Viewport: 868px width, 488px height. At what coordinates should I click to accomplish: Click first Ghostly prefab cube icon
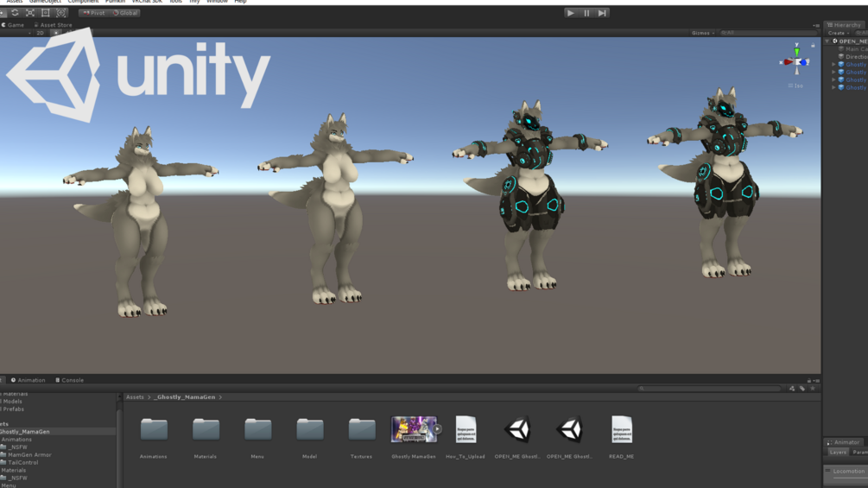841,64
